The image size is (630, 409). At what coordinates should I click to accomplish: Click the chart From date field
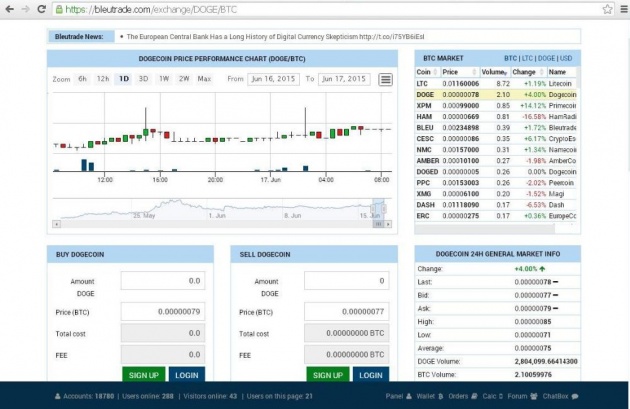[x=273, y=79]
